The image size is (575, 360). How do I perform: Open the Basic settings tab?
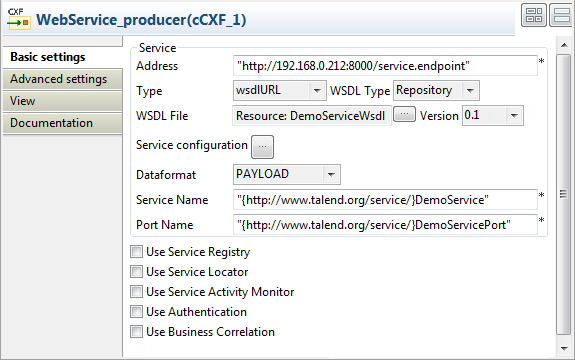tap(63, 57)
